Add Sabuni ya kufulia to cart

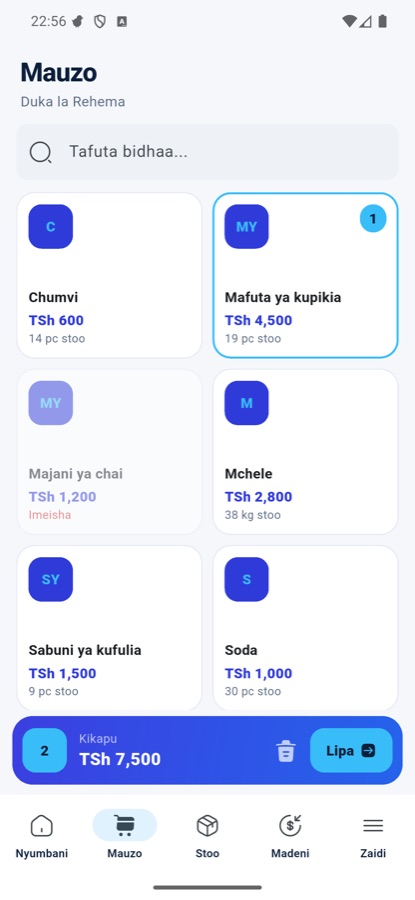pos(110,628)
